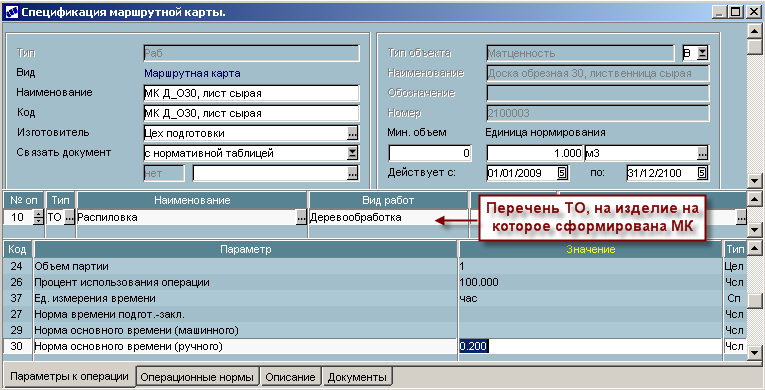Select 'Норма основного времени (машинного)' row

[x=245, y=330]
